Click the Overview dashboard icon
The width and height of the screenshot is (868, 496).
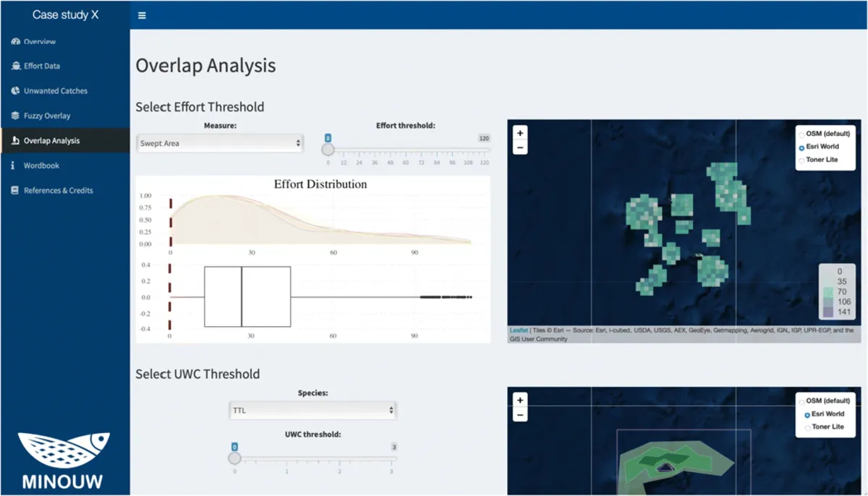[16, 42]
